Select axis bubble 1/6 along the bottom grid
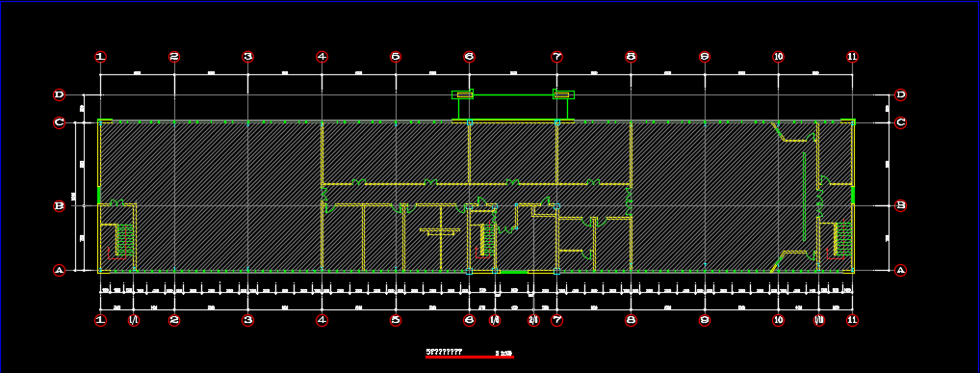980x373 pixels. pyautogui.click(x=495, y=320)
